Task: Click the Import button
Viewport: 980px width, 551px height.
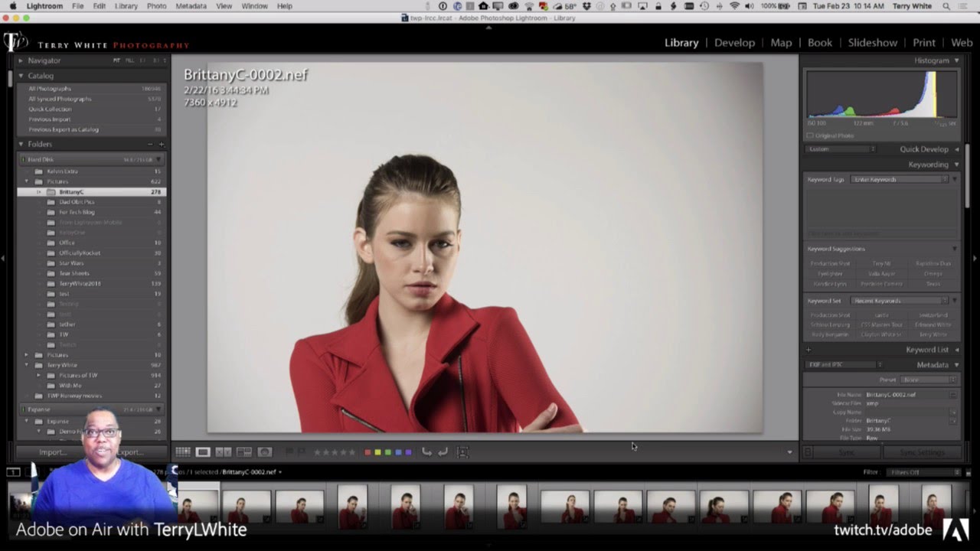Action: coord(53,452)
